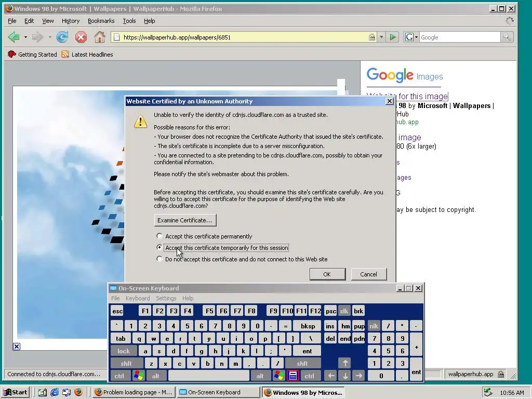
Task: Switch to Problem loading page taskbar window
Action: coord(134,392)
